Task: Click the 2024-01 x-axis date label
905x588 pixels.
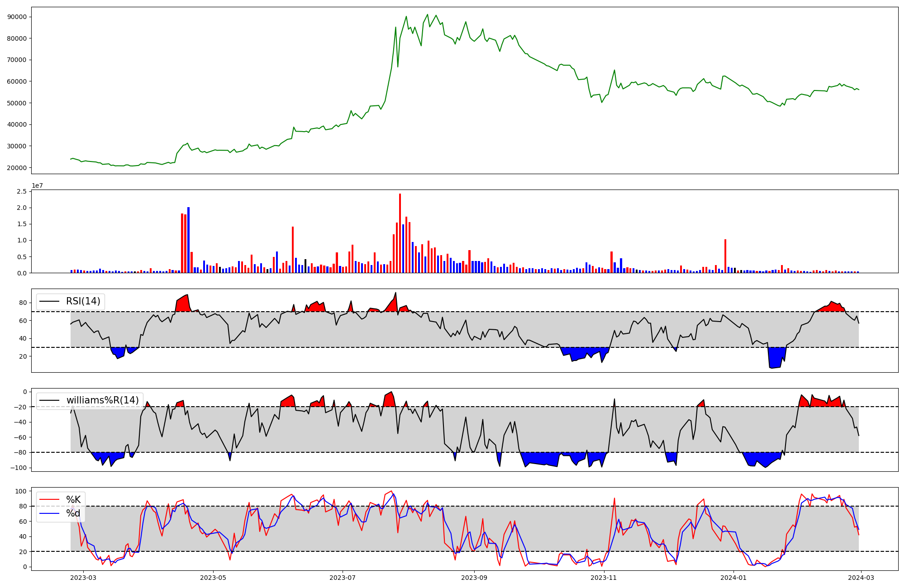Action: (x=734, y=578)
